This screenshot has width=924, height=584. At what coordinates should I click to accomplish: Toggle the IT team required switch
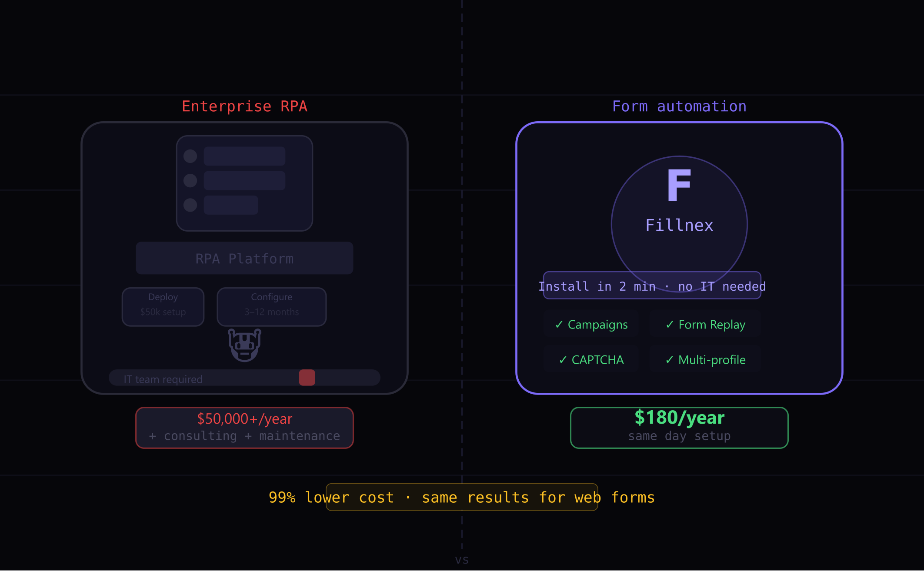(x=307, y=378)
